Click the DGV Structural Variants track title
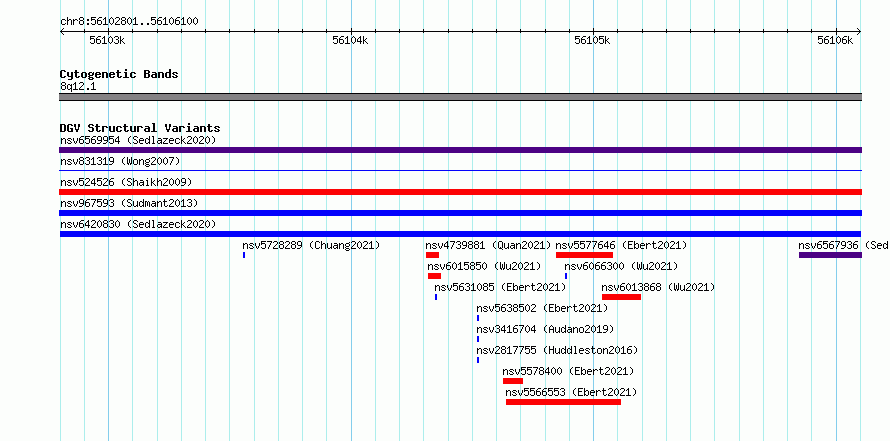The width and height of the screenshot is (890, 441). tap(140, 128)
